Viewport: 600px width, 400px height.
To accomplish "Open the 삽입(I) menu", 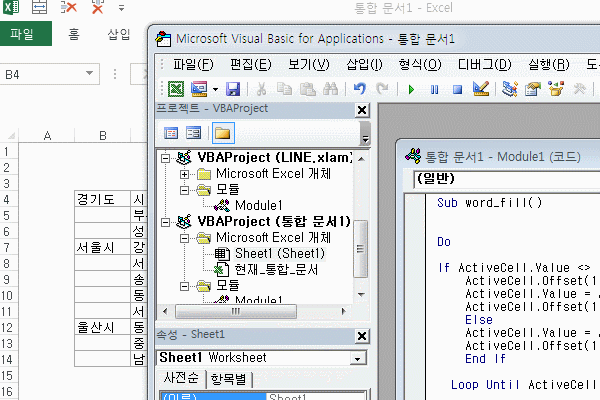I will [364, 64].
